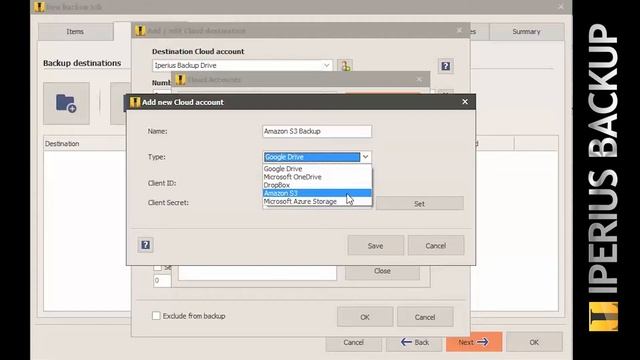Close the Cloud destination window

pos(459,31)
